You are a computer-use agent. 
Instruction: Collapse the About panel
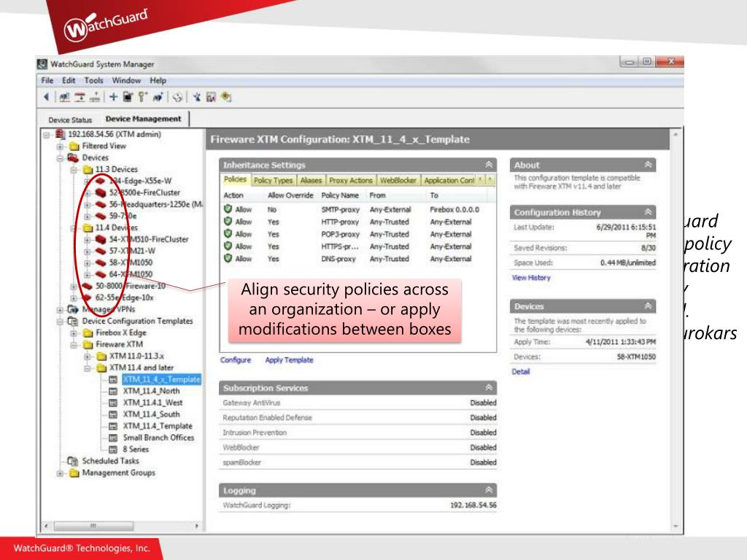coord(648,165)
